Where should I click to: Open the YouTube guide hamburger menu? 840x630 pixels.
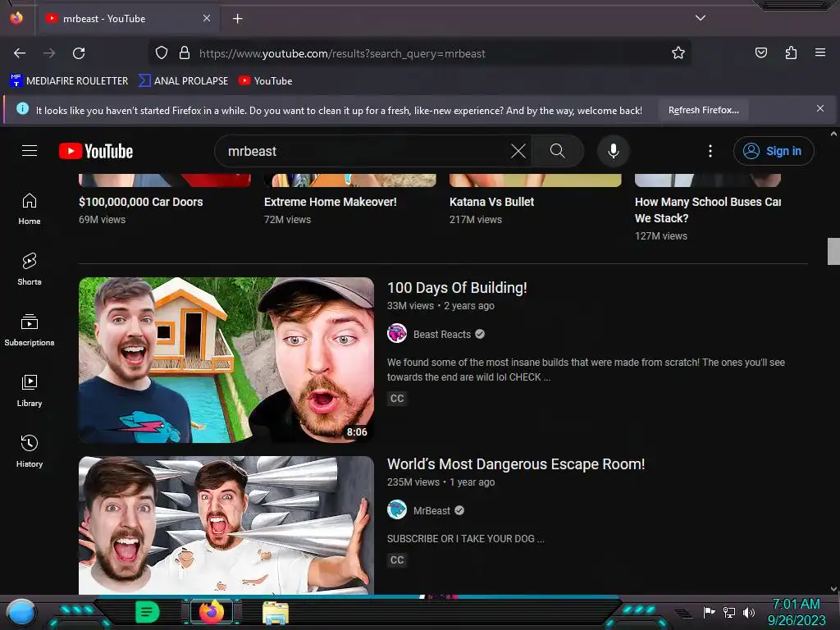click(30, 151)
